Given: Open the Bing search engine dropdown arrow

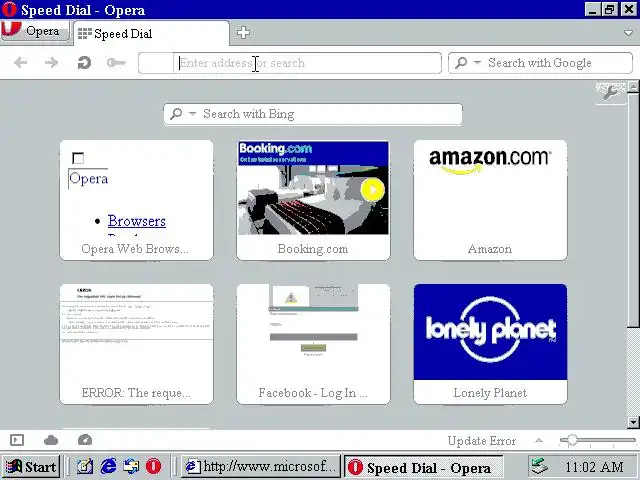Looking at the screenshot, I should click(193, 113).
